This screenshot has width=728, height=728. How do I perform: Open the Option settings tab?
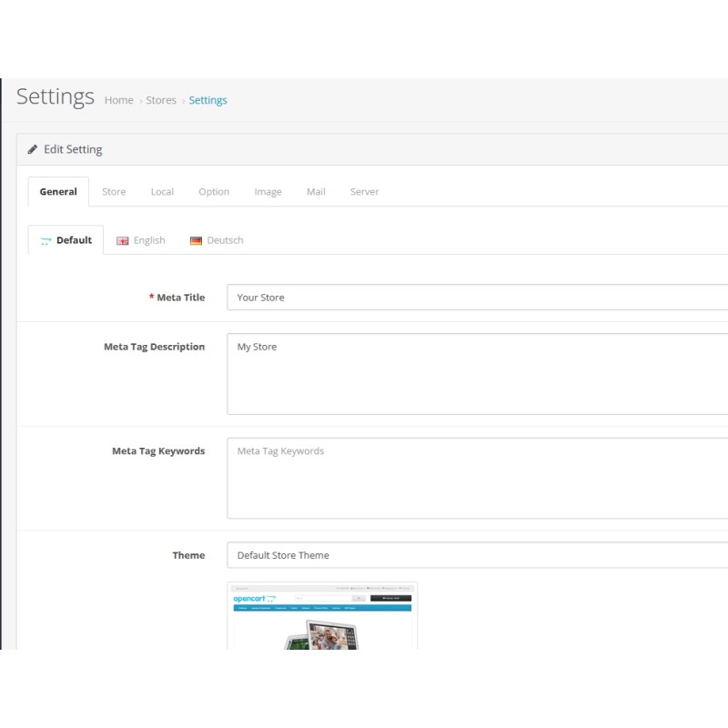click(214, 192)
